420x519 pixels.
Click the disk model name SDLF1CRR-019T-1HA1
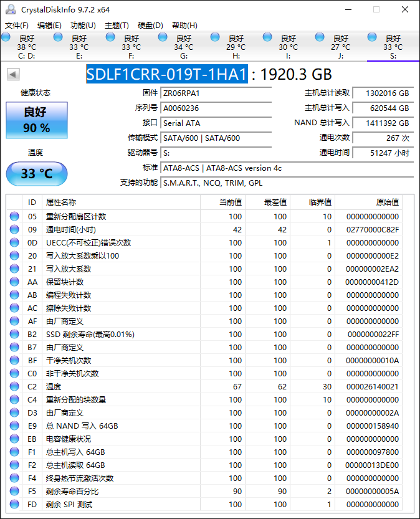[167, 74]
